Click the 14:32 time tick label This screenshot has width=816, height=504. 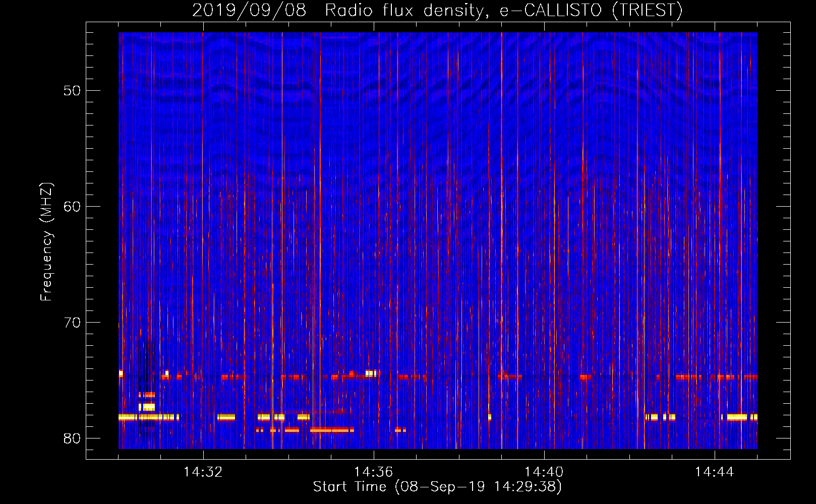pos(203,472)
